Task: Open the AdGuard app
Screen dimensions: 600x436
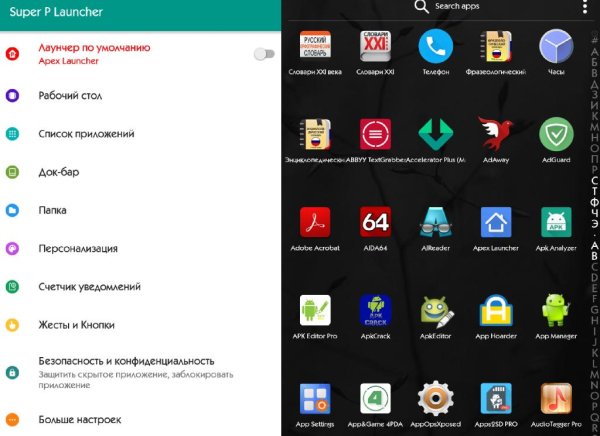Action: click(x=556, y=140)
